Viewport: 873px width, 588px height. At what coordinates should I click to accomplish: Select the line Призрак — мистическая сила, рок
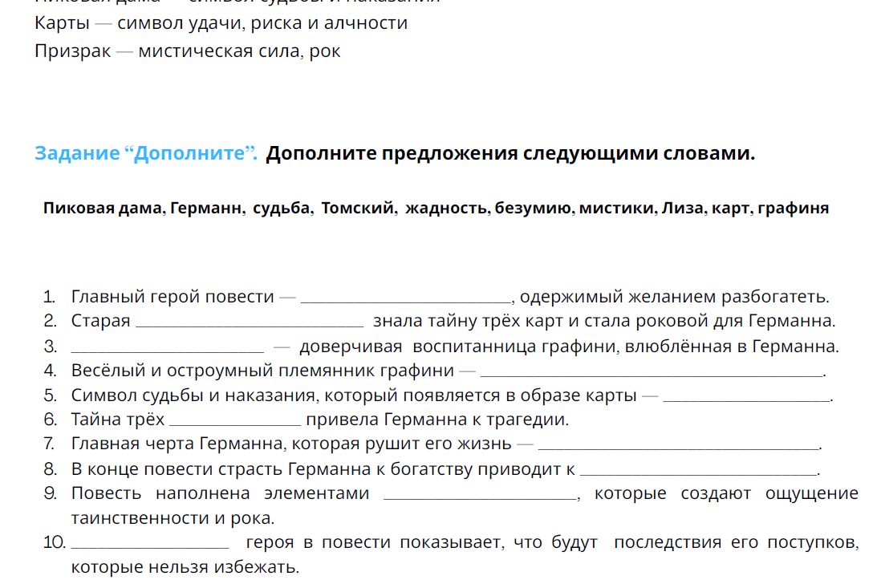click(187, 50)
